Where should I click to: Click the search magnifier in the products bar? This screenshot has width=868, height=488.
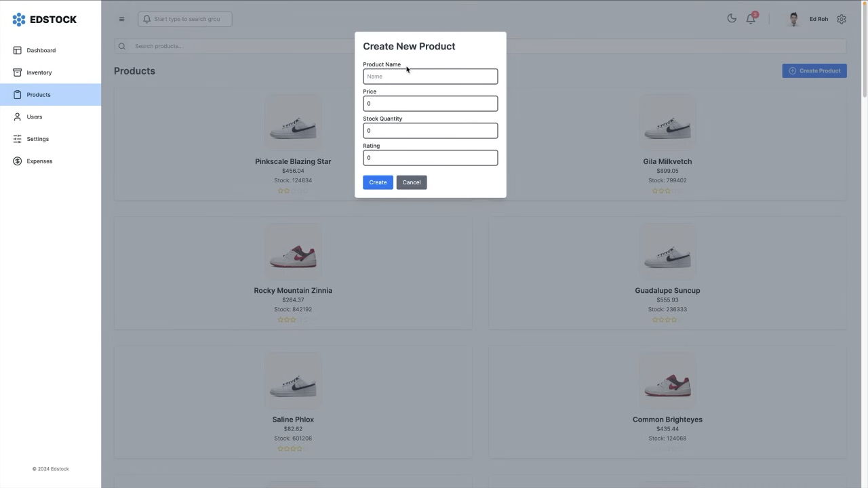(122, 46)
